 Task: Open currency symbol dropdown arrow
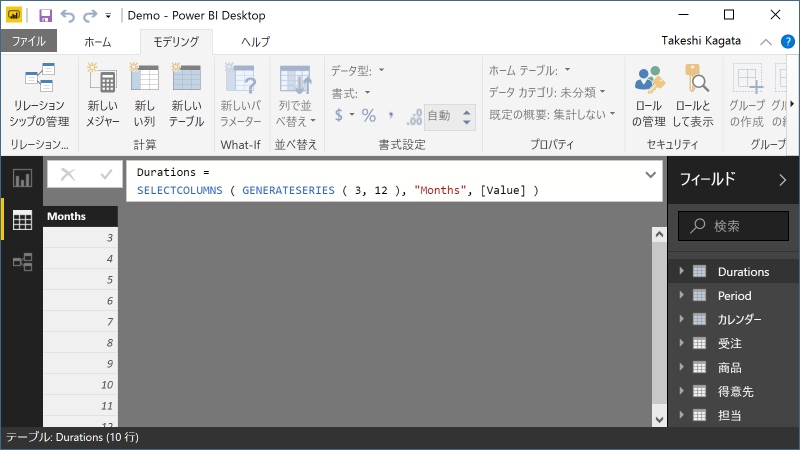pos(352,115)
